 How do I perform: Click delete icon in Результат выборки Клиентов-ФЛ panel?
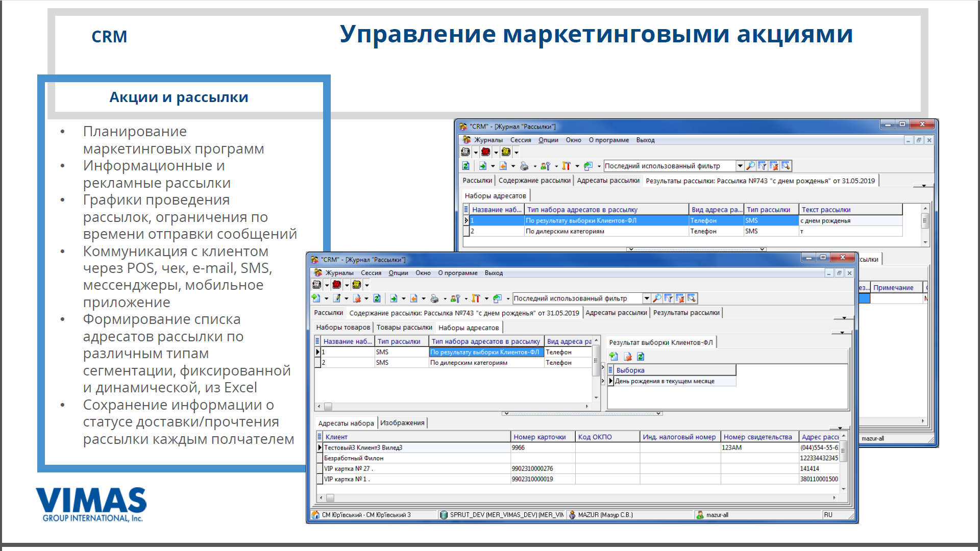coord(627,357)
